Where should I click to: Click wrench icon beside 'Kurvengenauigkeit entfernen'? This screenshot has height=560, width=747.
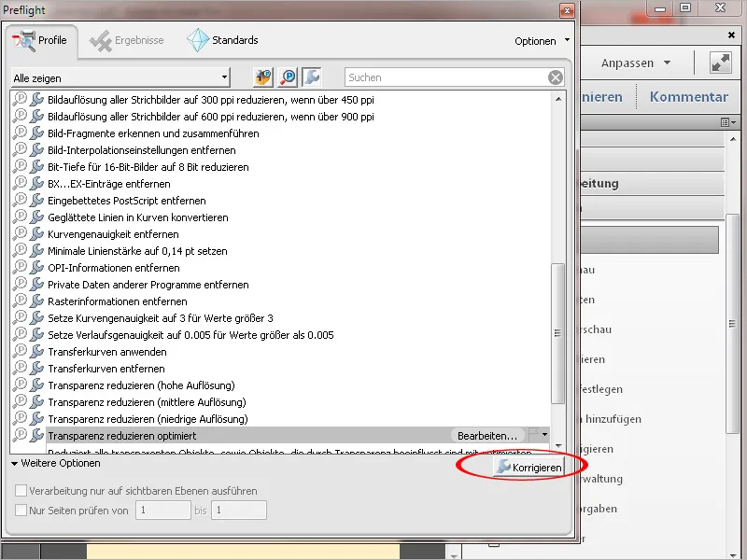36,234
